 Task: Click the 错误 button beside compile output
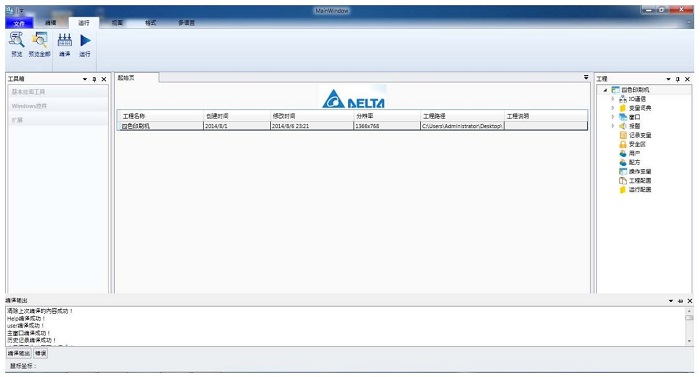(40, 353)
